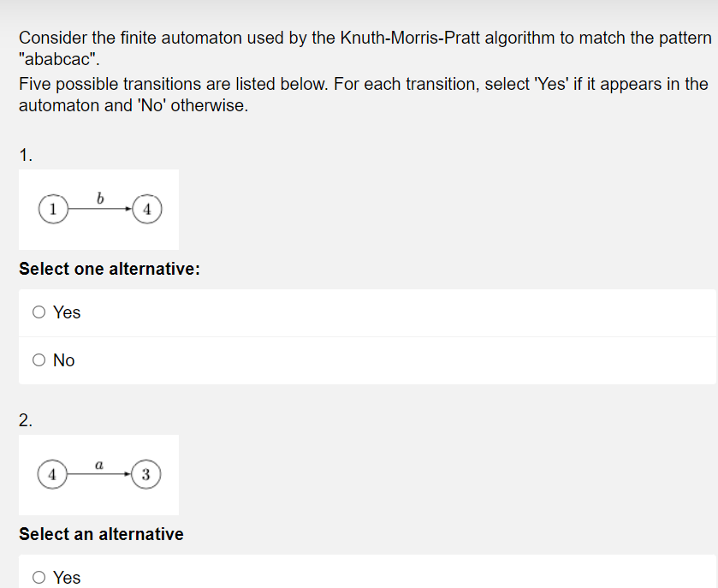Viewport: 718px width, 588px height.
Task: Select 'Yes' for transition 1
Action: (x=39, y=312)
